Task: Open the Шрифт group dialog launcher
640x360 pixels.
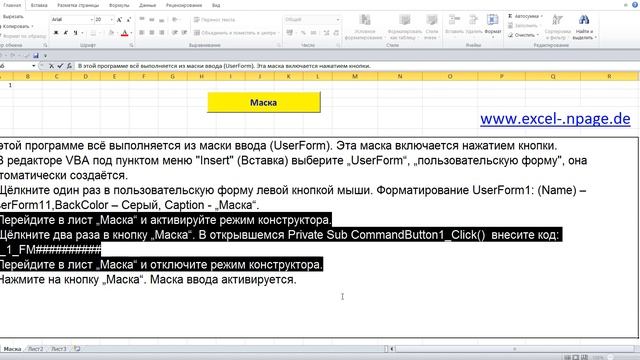Action: [131, 45]
